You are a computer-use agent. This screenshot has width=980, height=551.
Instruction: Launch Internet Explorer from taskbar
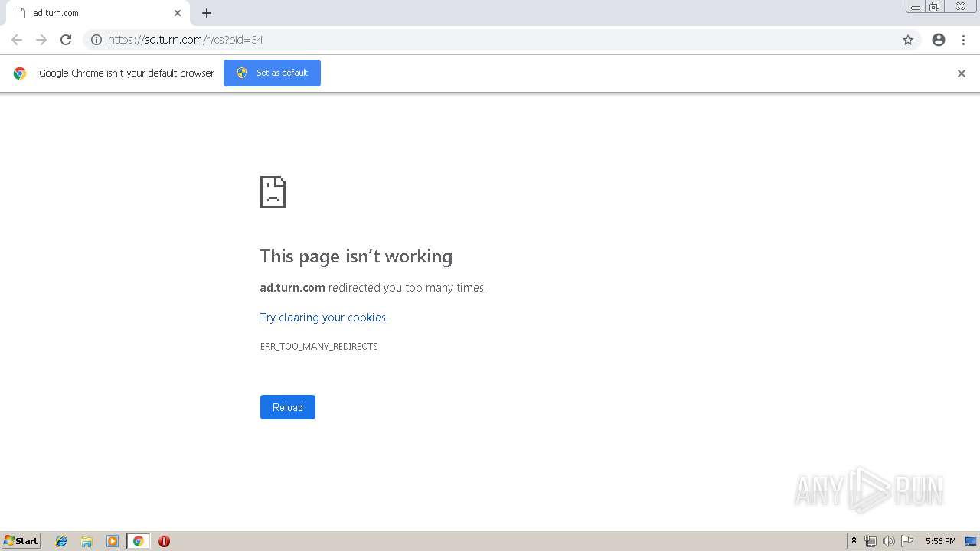coord(61,541)
